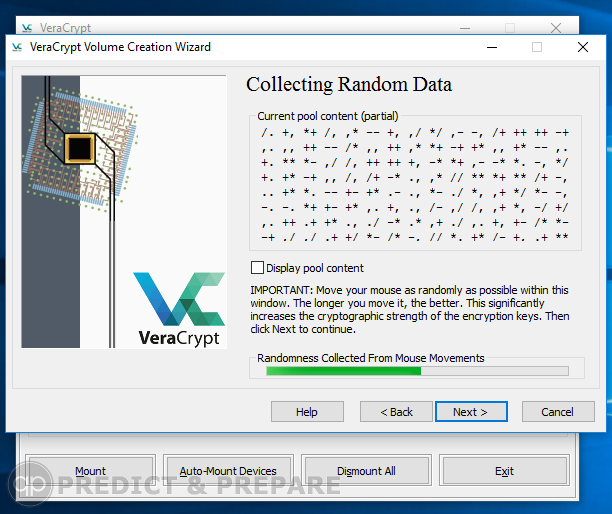Click the IMPORTANT mouse movement instructions text
Viewport: 612px width, 514px height.
click(x=410, y=309)
